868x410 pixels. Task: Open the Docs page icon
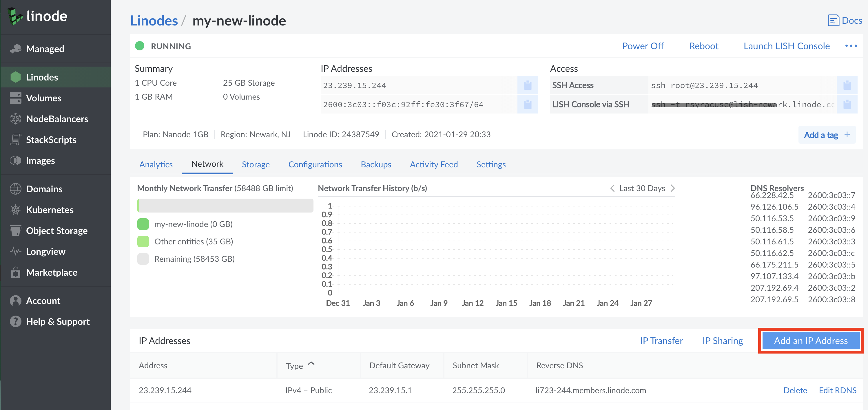[833, 21]
